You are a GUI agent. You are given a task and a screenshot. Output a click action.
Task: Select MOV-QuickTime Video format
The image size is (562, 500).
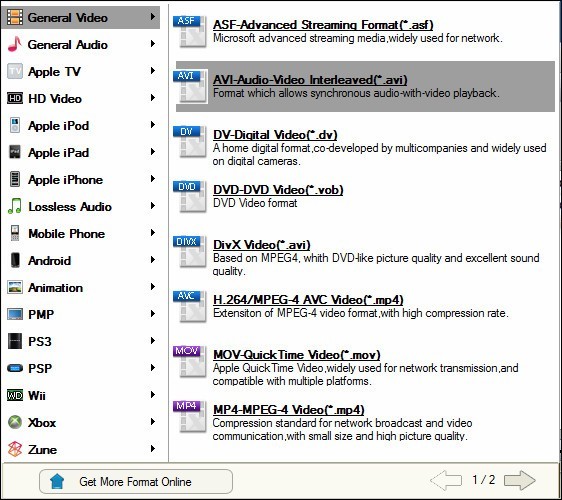coord(296,355)
